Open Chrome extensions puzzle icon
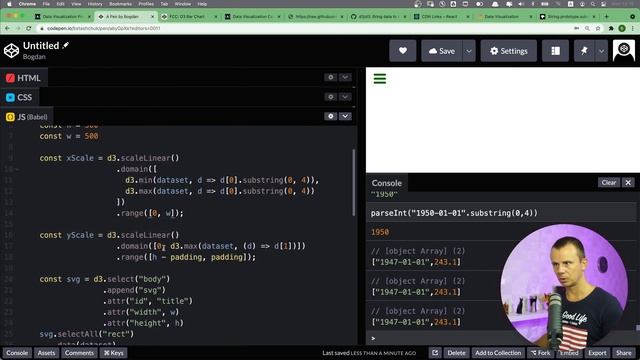640x360 pixels. coord(611,28)
